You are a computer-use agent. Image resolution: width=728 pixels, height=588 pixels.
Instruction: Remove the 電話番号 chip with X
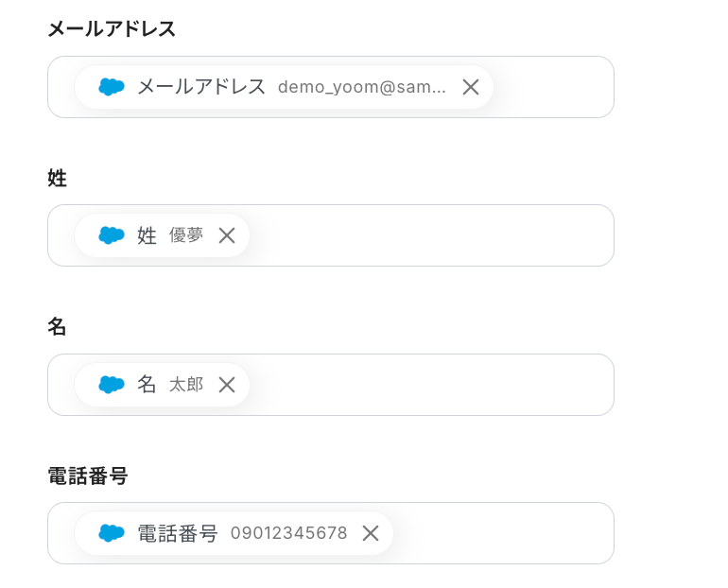(371, 533)
